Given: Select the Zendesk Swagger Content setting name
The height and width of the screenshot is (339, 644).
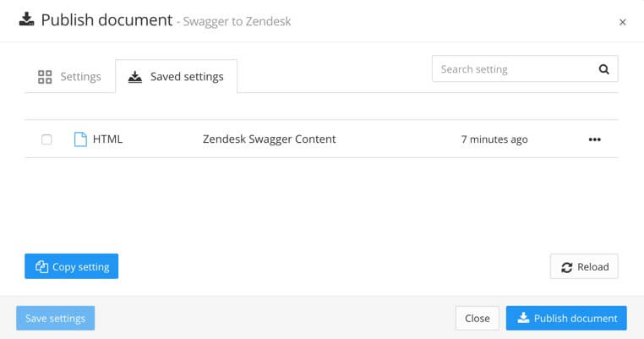Looking at the screenshot, I should (269, 139).
